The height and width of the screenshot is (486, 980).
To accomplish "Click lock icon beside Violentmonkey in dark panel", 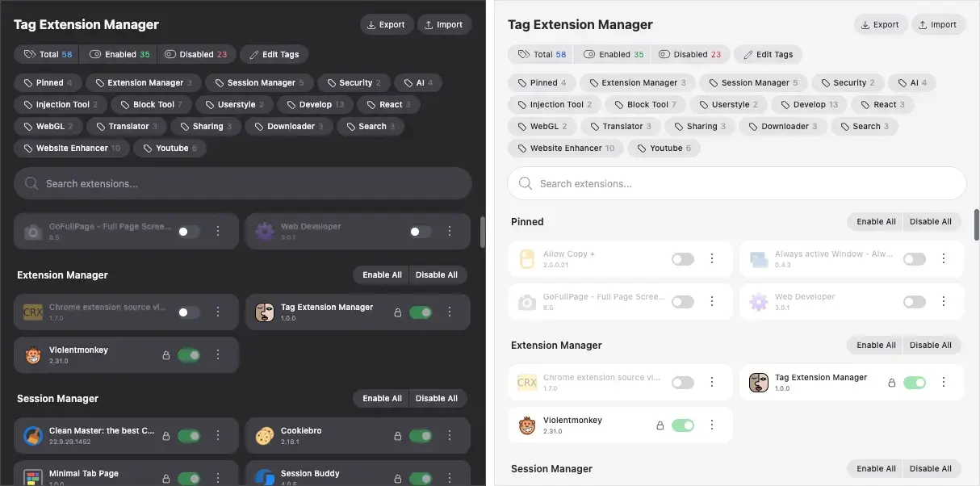I will [166, 355].
